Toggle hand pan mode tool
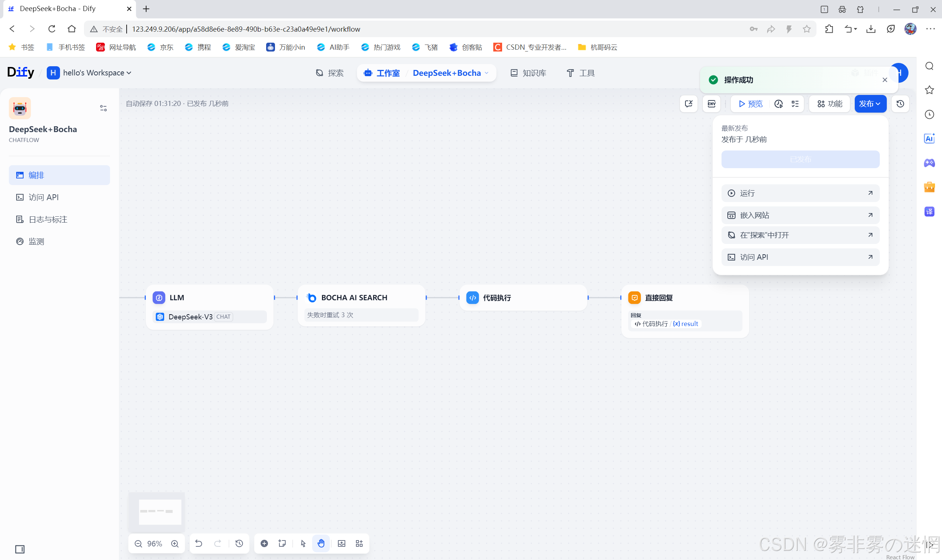 (x=321, y=543)
